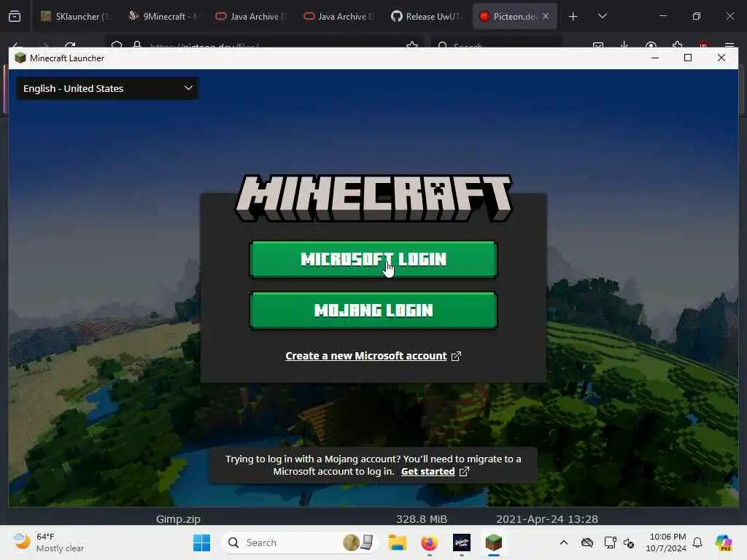Click the taskbar Search box
The image size is (747, 560).
click(x=300, y=542)
